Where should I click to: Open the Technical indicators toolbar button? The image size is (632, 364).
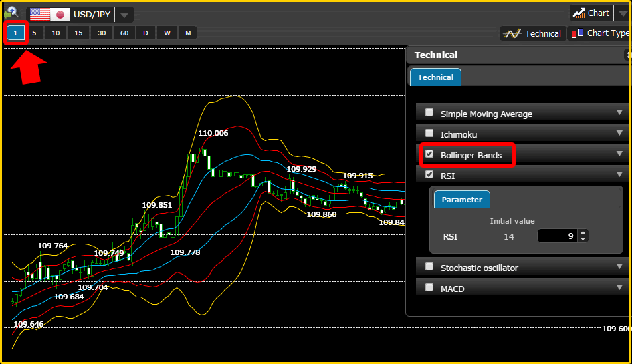pyautogui.click(x=533, y=33)
